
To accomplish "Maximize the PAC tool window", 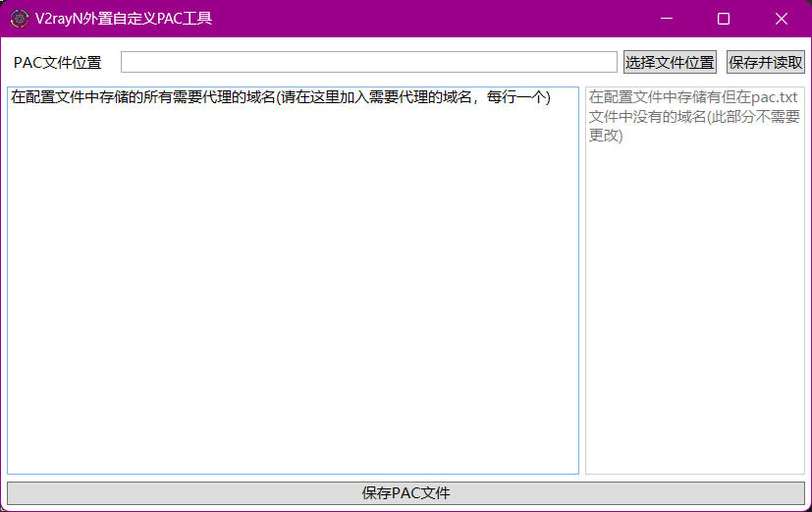I will [724, 19].
